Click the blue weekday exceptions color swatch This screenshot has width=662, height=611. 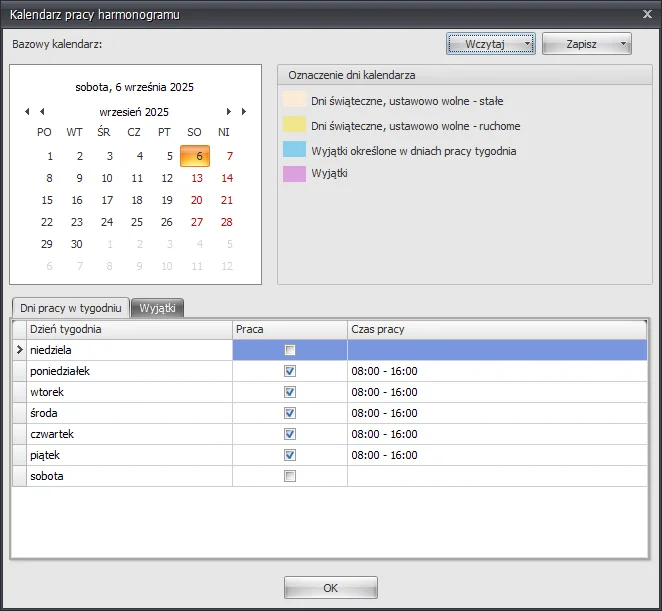[x=294, y=150]
